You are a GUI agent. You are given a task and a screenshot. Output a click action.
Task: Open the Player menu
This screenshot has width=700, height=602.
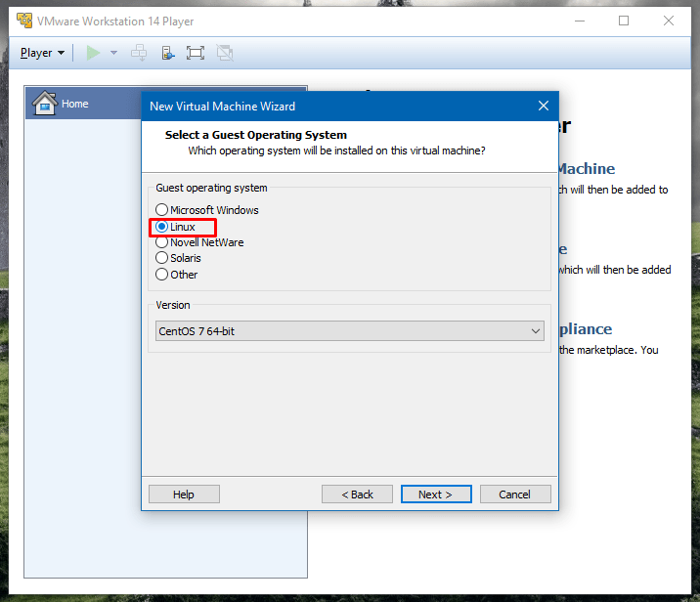point(42,53)
